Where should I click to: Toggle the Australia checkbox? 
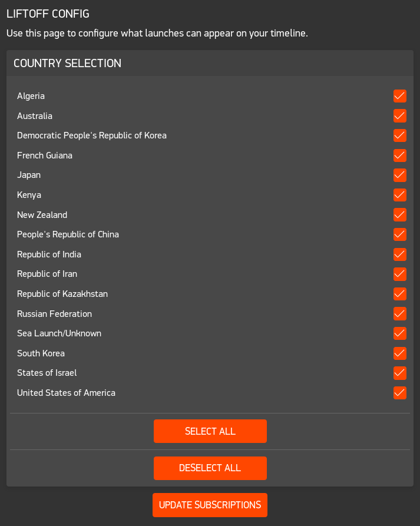[399, 116]
